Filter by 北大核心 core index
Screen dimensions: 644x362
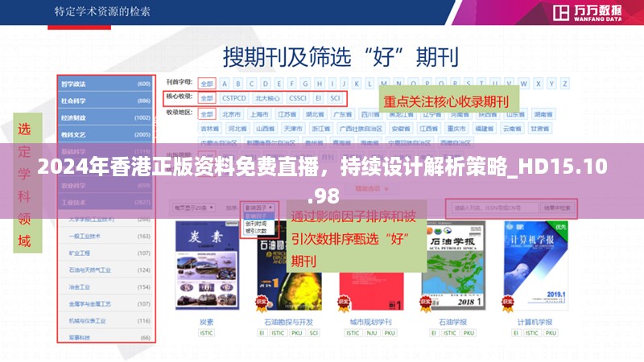click(267, 98)
